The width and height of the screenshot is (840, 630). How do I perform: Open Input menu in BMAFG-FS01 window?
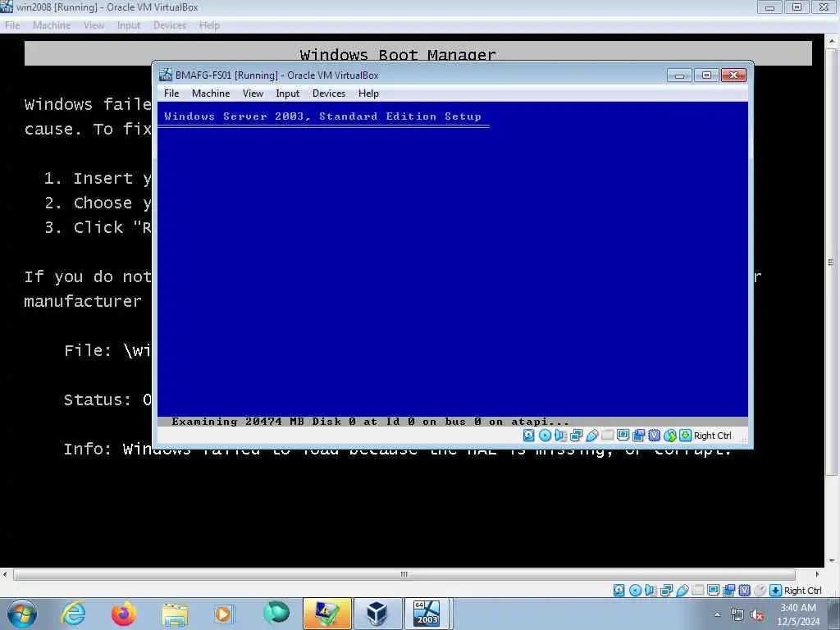[288, 94]
